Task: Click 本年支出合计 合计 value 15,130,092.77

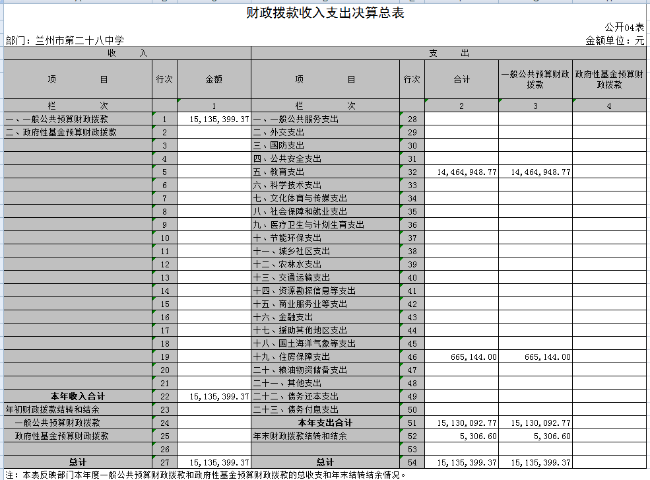Action: (461, 423)
